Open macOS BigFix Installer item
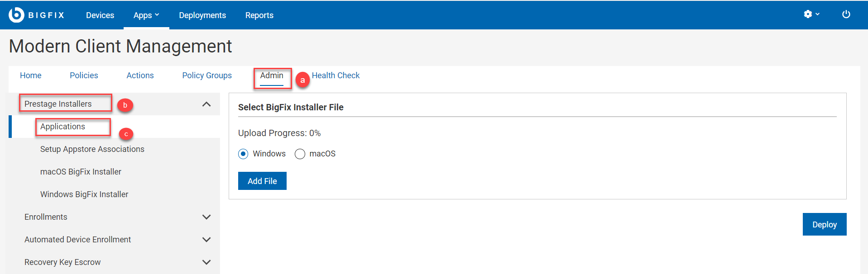Viewport: 868px width, 274px height. [x=81, y=172]
